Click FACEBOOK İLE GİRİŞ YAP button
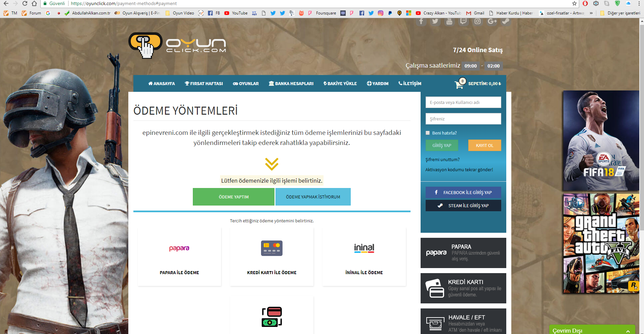644x334 pixels. coord(463,192)
